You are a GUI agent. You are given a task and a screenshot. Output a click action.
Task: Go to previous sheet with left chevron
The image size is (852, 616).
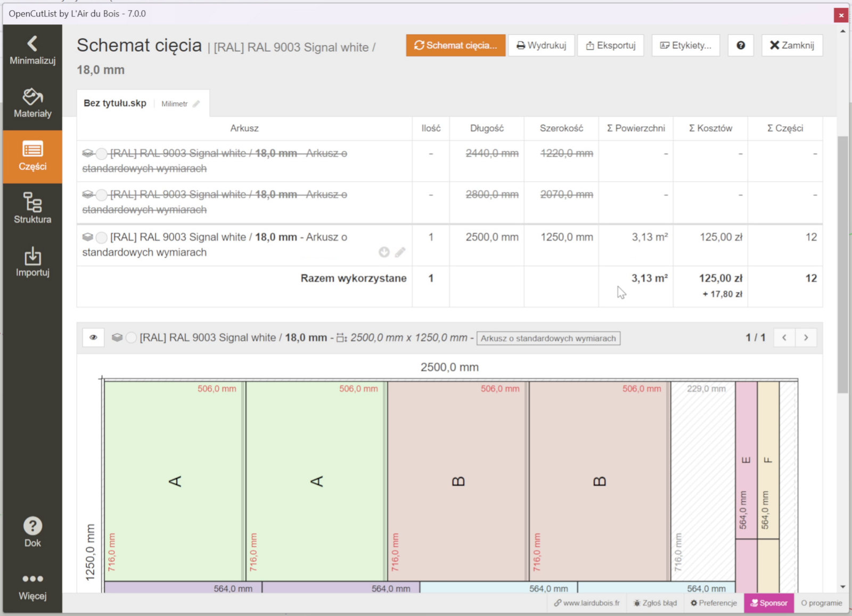(784, 338)
